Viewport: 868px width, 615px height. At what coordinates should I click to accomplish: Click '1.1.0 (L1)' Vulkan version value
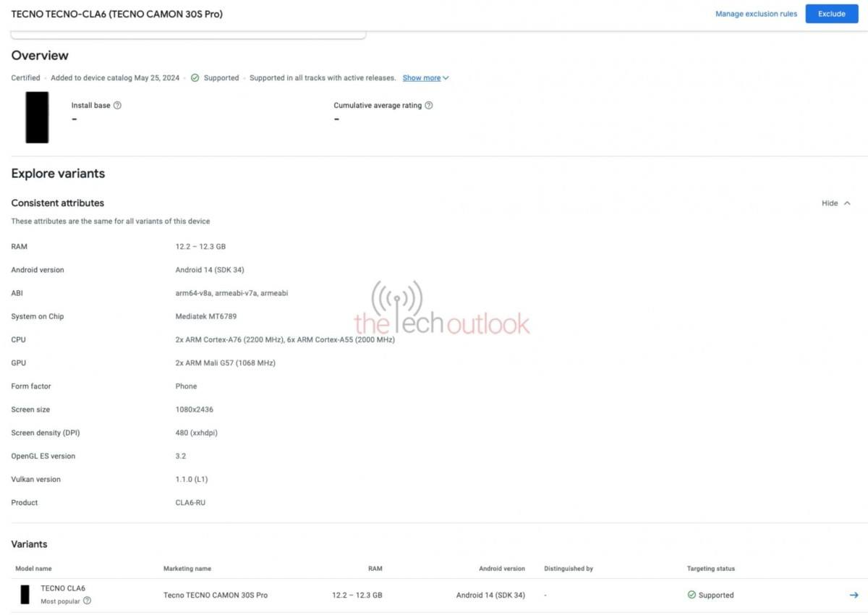[x=192, y=479]
